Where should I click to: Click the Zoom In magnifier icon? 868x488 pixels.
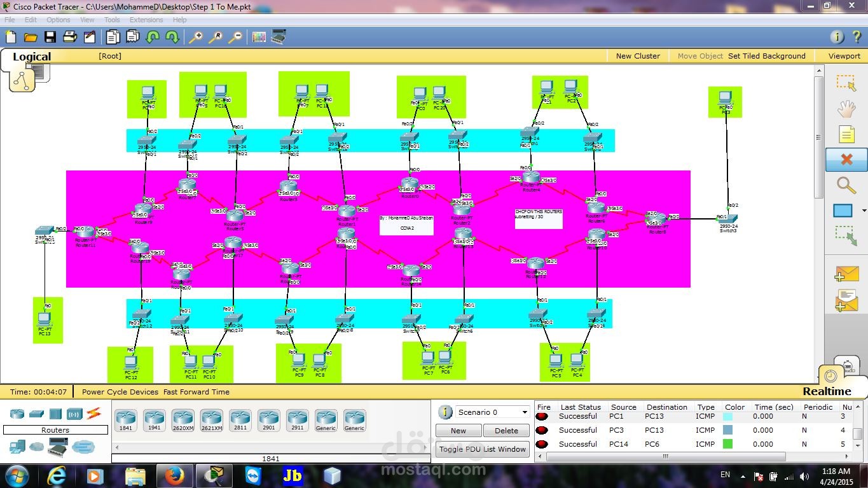tap(195, 37)
